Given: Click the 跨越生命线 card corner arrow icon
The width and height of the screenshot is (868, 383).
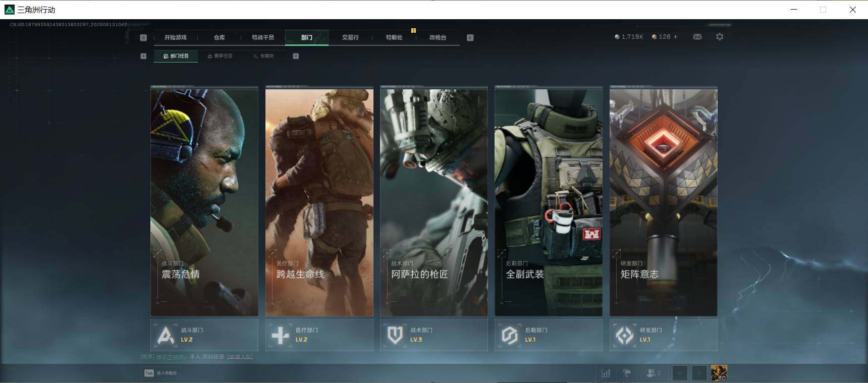Looking at the screenshot, I should coord(273,253).
